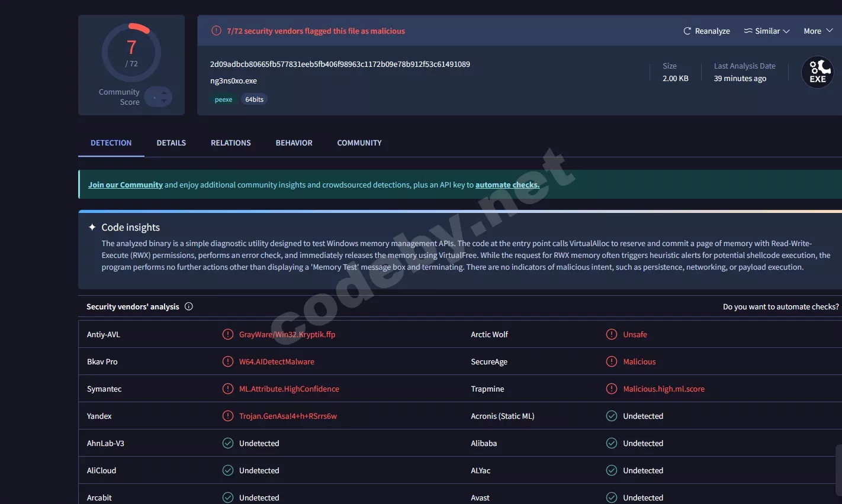
Task: Click the Code insights heading
Action: 130,227
